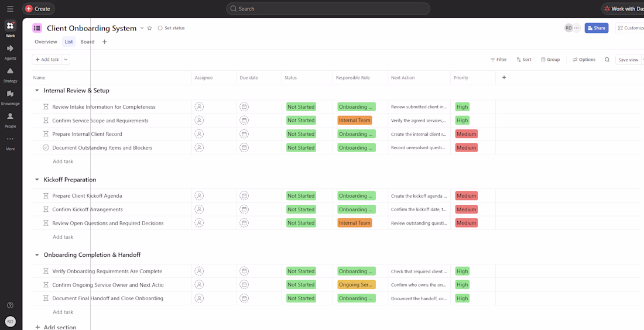644x330 pixels.
Task: Open the Confirm Kickoff Arrangements task name
Action: pos(87,209)
